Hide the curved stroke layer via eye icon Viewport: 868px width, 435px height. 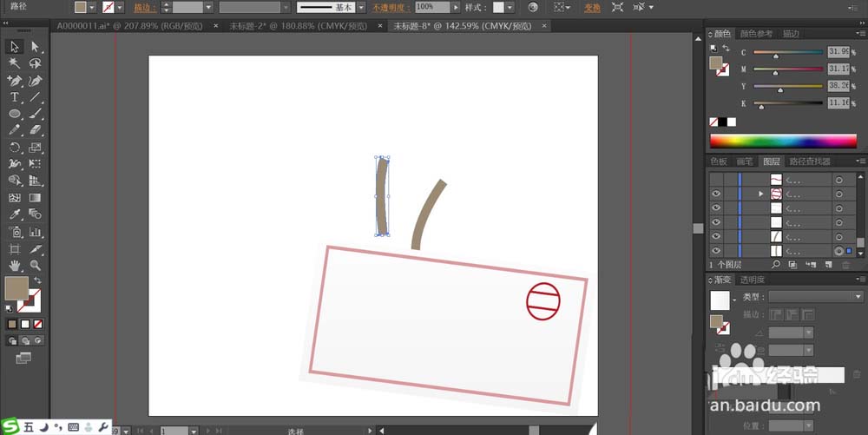click(716, 237)
